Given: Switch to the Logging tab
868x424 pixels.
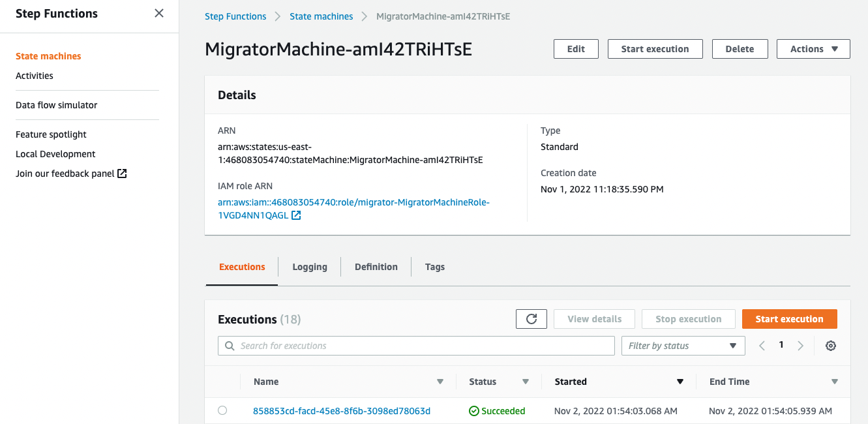Looking at the screenshot, I should coord(310,267).
